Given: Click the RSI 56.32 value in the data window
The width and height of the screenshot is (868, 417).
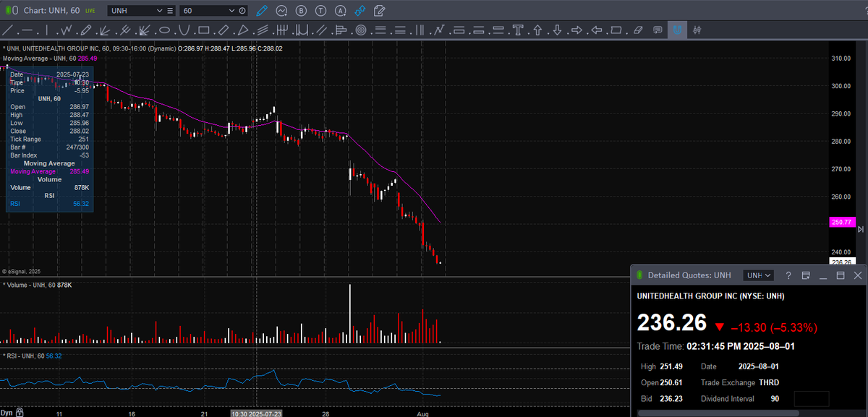Looking at the screenshot, I should pos(80,204).
